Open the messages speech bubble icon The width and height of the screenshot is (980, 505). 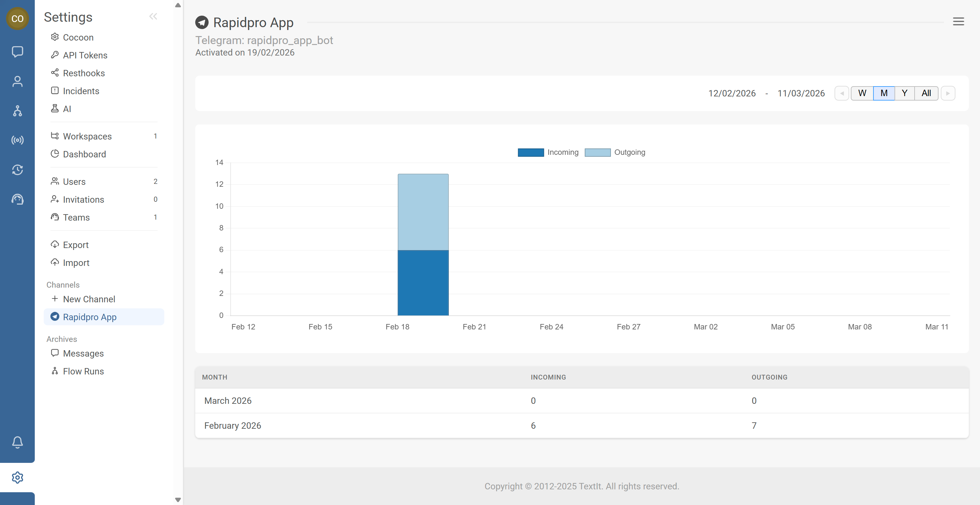click(x=17, y=51)
